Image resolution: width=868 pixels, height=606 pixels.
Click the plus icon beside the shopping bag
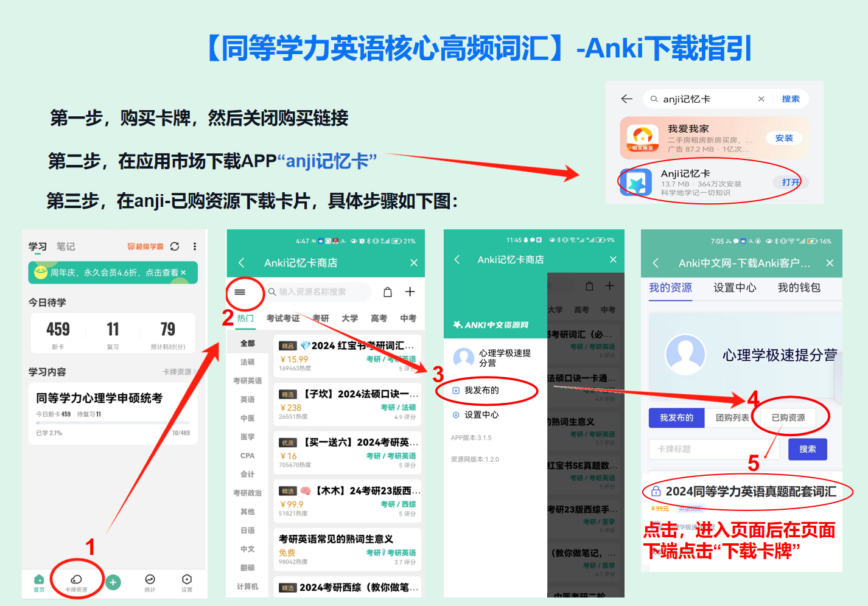click(x=410, y=292)
